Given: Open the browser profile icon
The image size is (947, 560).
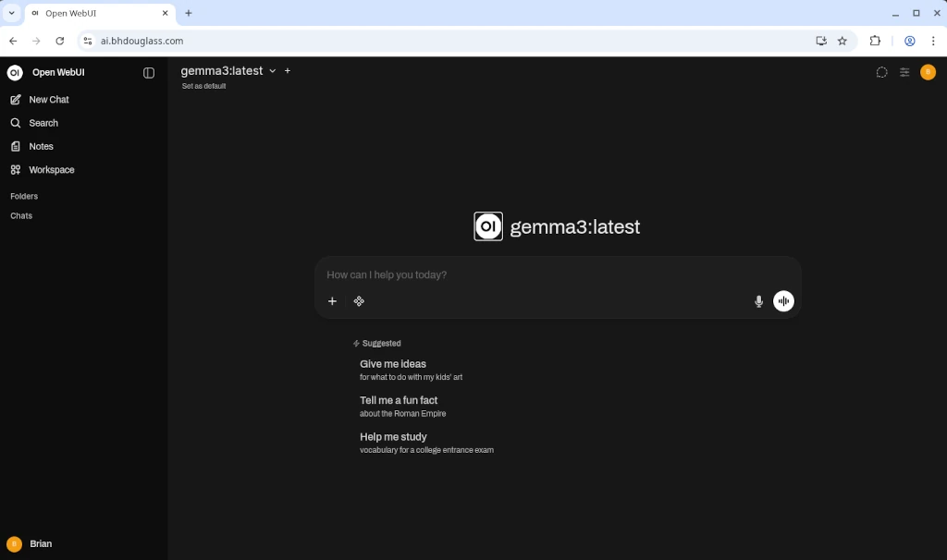Looking at the screenshot, I should (910, 41).
